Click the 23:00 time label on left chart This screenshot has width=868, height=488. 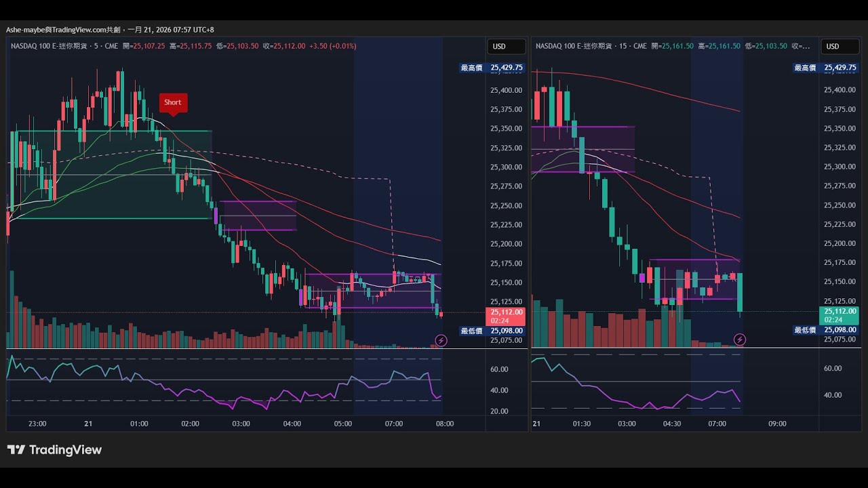pyautogui.click(x=37, y=424)
